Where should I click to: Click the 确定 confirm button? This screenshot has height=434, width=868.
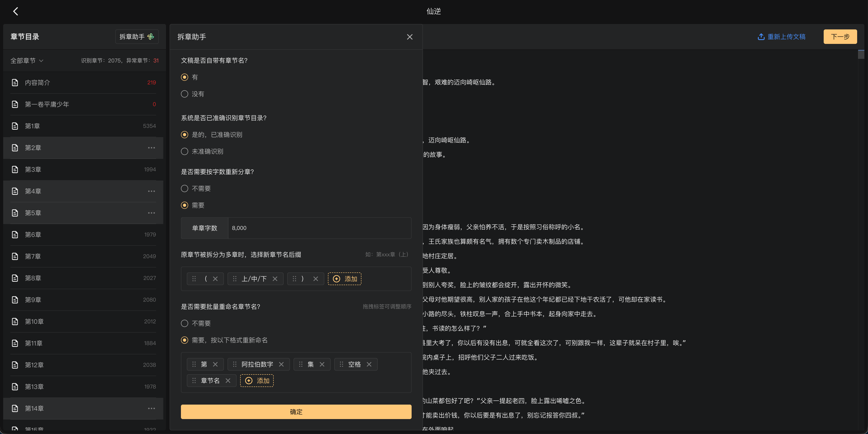coord(296,412)
